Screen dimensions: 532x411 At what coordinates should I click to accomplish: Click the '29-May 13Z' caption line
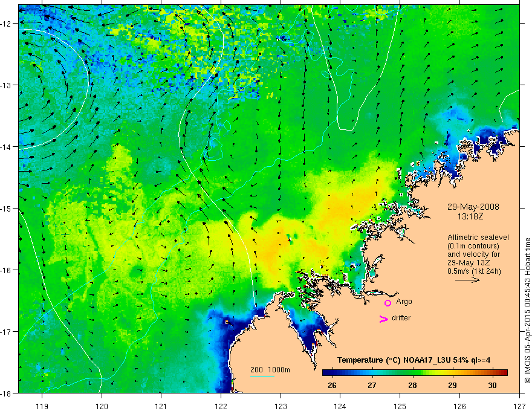pos(468,263)
